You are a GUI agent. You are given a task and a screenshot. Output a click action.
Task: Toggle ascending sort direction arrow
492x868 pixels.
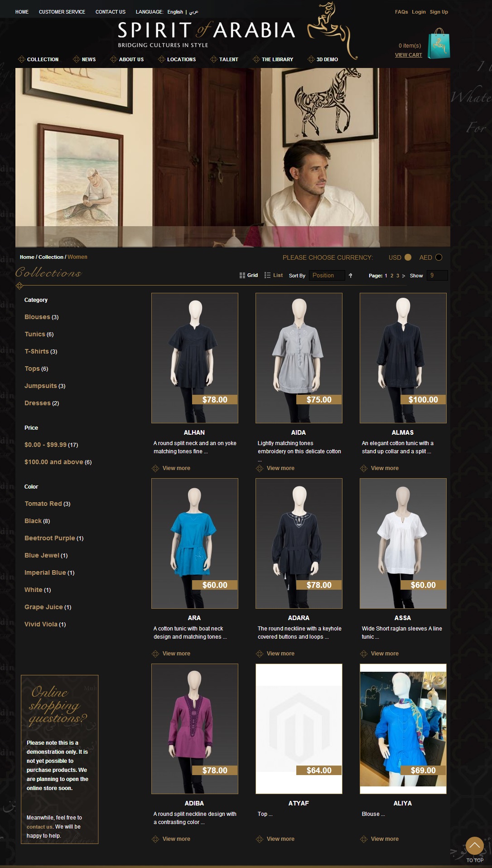tap(351, 276)
